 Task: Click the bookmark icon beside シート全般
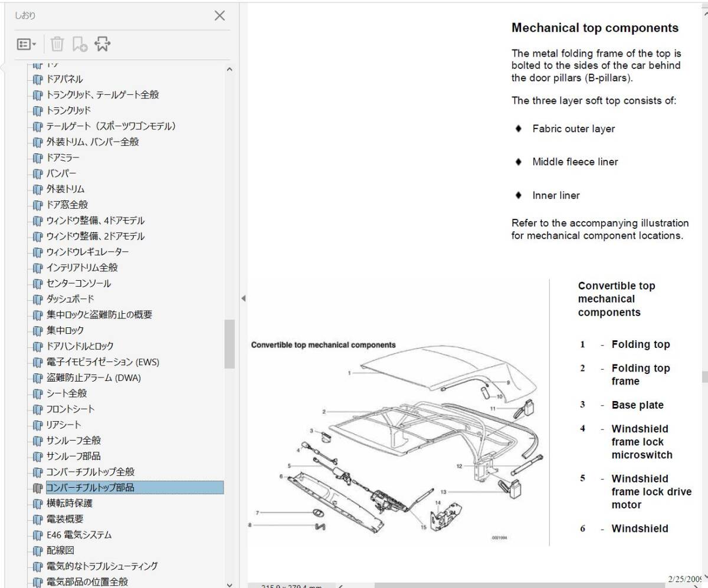click(38, 393)
